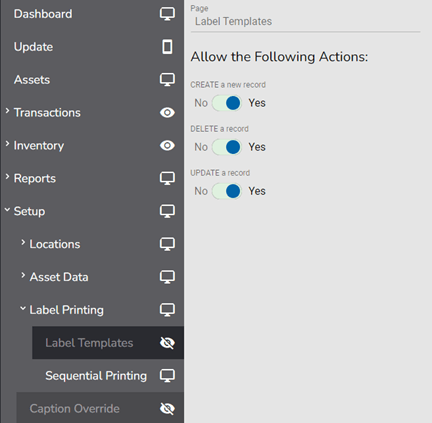Open the Dashboard menu item

43,14
